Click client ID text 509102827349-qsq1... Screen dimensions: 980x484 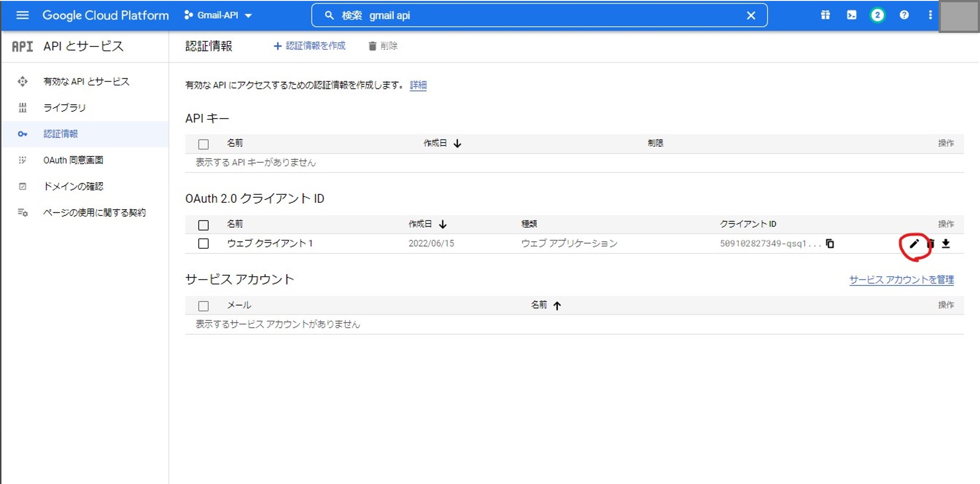tap(770, 243)
